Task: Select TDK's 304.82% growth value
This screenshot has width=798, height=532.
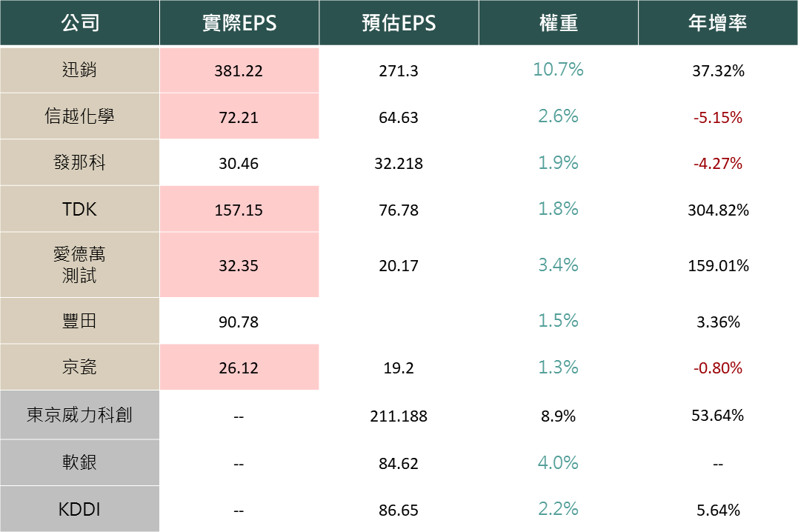Action: [x=717, y=210]
